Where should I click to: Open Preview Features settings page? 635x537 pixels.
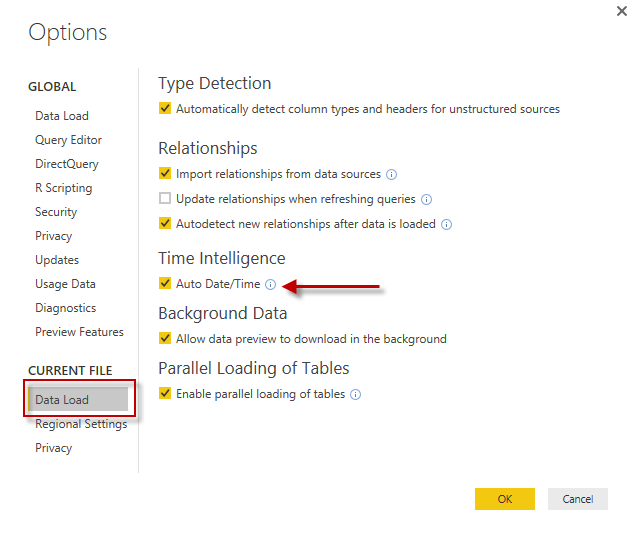pyautogui.click(x=79, y=332)
